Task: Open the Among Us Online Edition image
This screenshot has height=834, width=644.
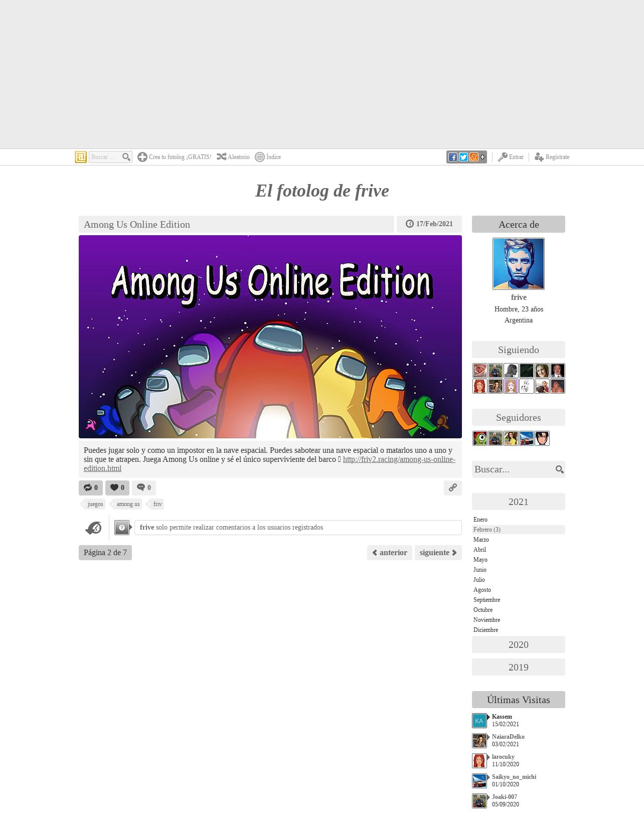Action: [x=270, y=337]
